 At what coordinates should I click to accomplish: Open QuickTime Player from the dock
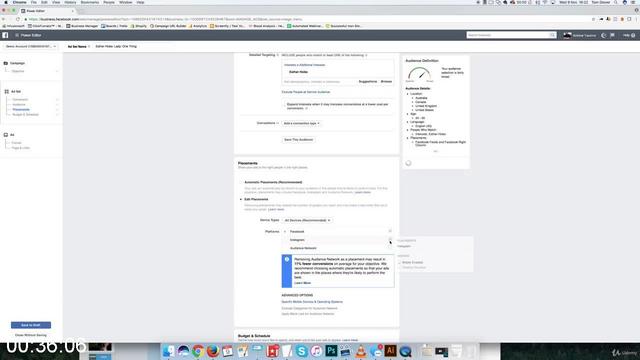click(x=405, y=351)
